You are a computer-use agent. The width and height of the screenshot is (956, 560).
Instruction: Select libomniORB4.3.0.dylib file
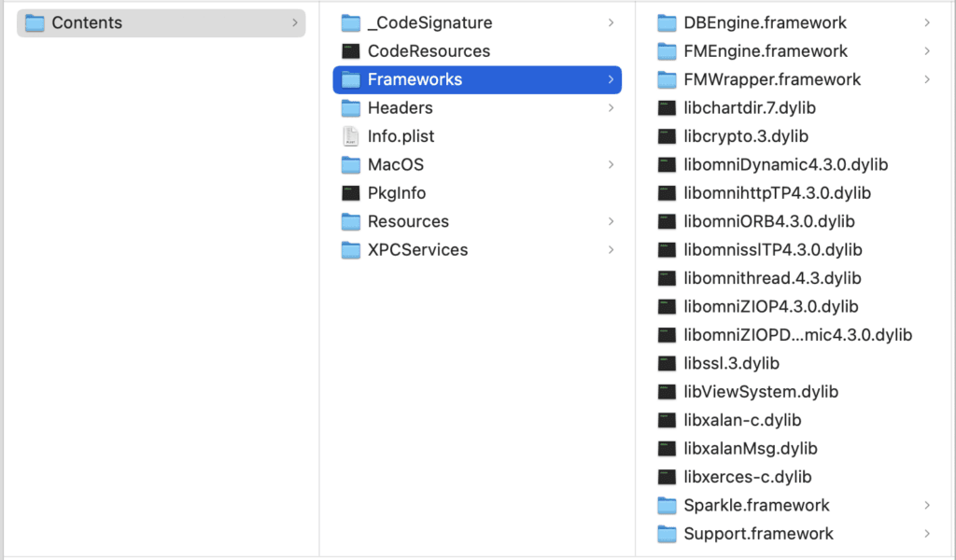768,221
